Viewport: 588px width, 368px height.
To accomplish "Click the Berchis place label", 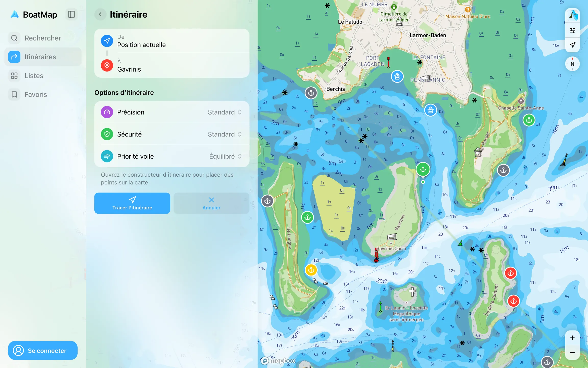I will [336, 89].
